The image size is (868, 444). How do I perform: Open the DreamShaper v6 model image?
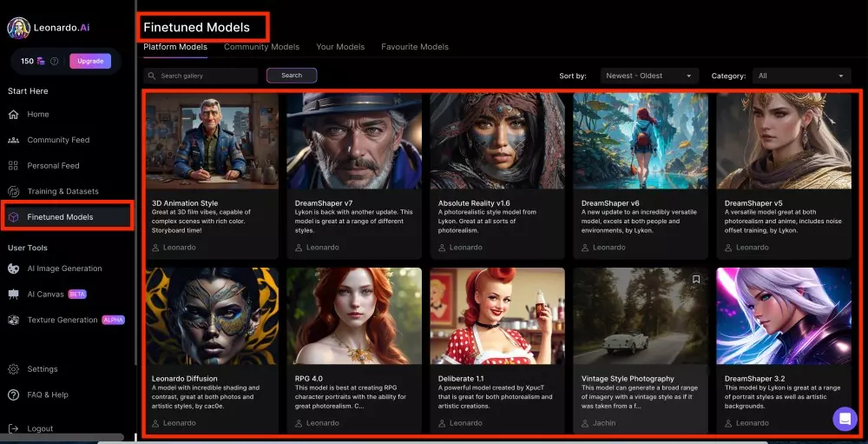[x=641, y=141]
